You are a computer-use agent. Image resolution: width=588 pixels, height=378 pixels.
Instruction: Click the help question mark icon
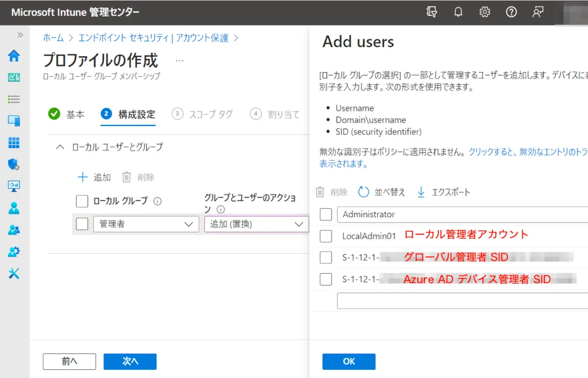511,12
